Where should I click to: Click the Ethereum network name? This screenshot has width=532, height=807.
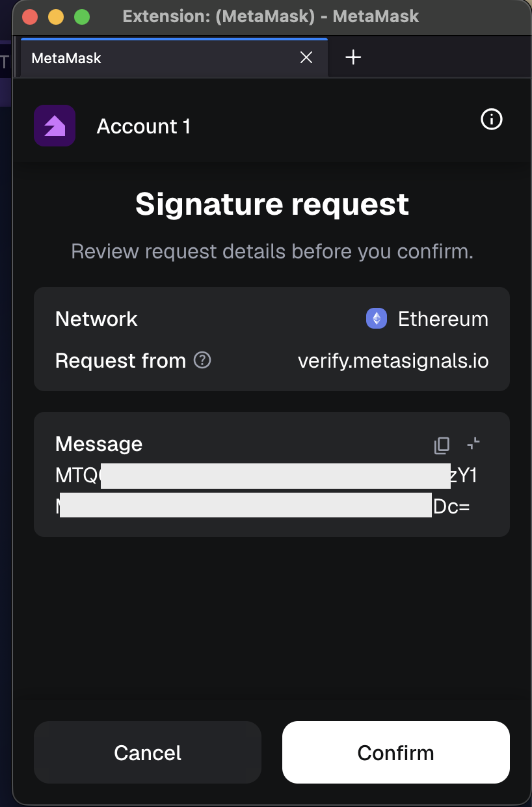point(443,319)
